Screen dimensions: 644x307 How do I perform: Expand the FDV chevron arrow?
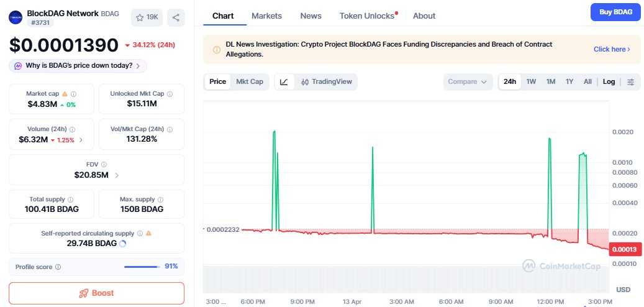[117, 175]
